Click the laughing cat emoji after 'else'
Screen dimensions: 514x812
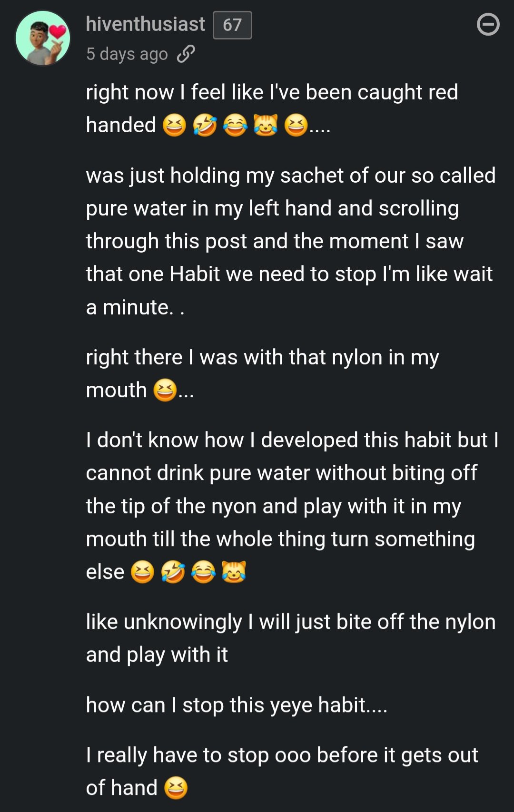pos(234,572)
